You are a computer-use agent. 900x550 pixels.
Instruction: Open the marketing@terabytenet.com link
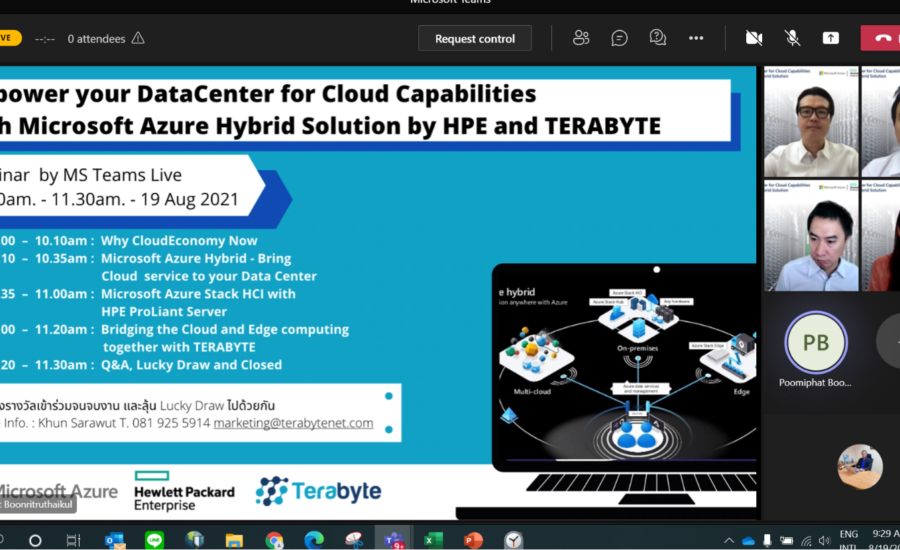coord(293,423)
